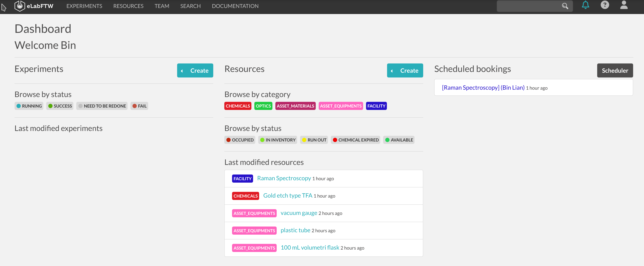The height and width of the screenshot is (266, 644).
Task: Open the notifications bell icon
Action: click(585, 6)
